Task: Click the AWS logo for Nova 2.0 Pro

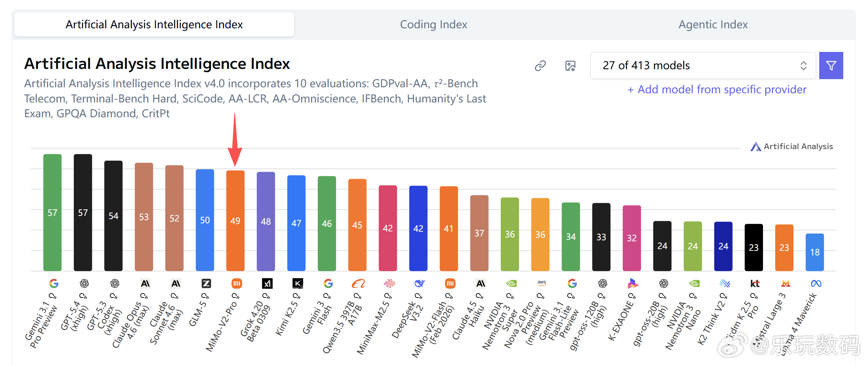Action: click(x=541, y=283)
